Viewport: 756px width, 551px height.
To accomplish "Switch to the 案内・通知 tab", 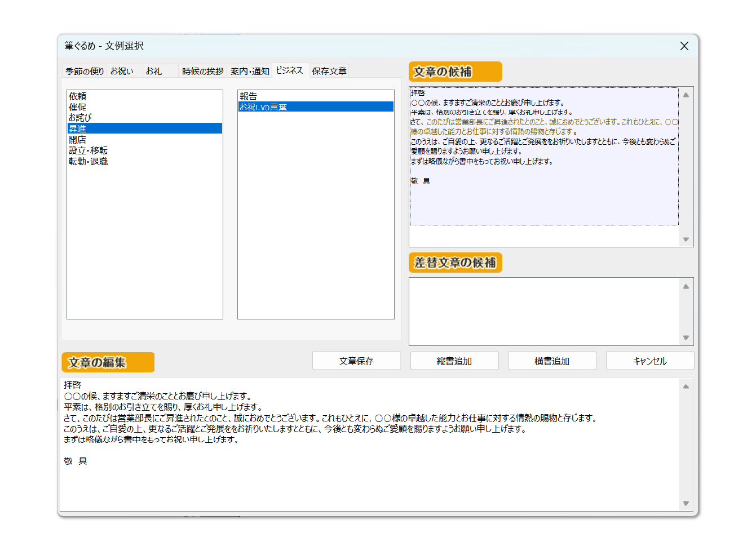I will click(250, 70).
